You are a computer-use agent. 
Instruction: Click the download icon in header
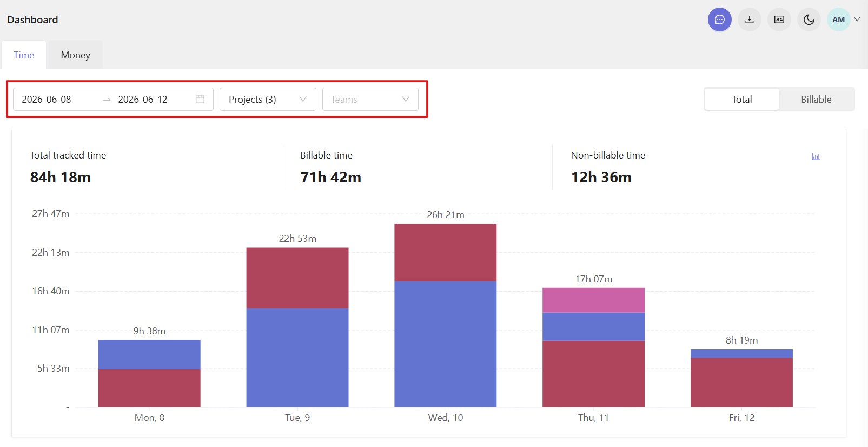[x=750, y=19]
